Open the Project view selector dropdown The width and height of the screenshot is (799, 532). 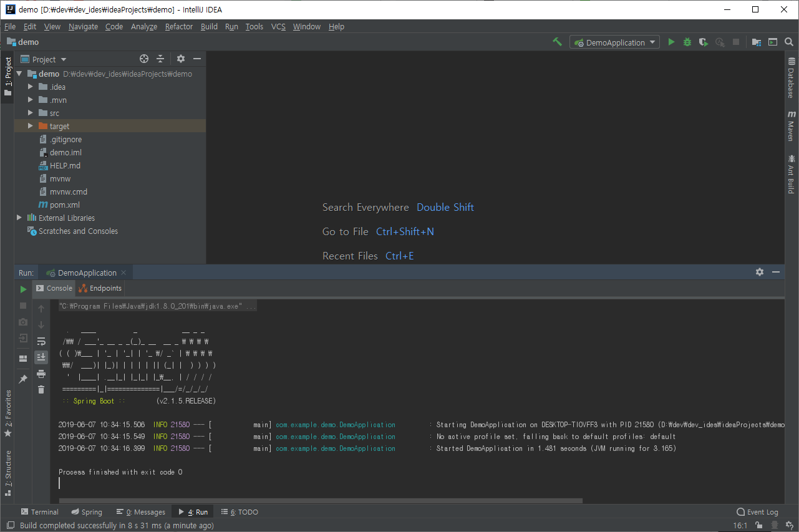(44, 59)
